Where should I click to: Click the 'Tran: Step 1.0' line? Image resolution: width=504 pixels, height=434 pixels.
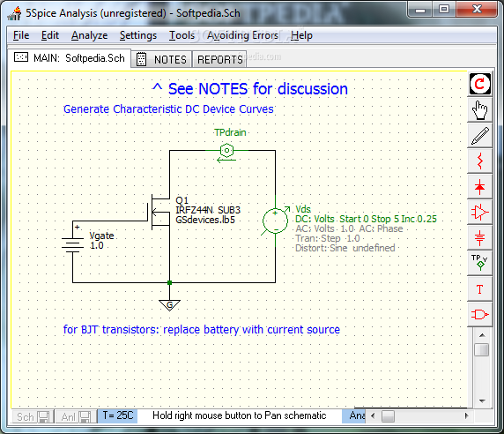(x=328, y=238)
